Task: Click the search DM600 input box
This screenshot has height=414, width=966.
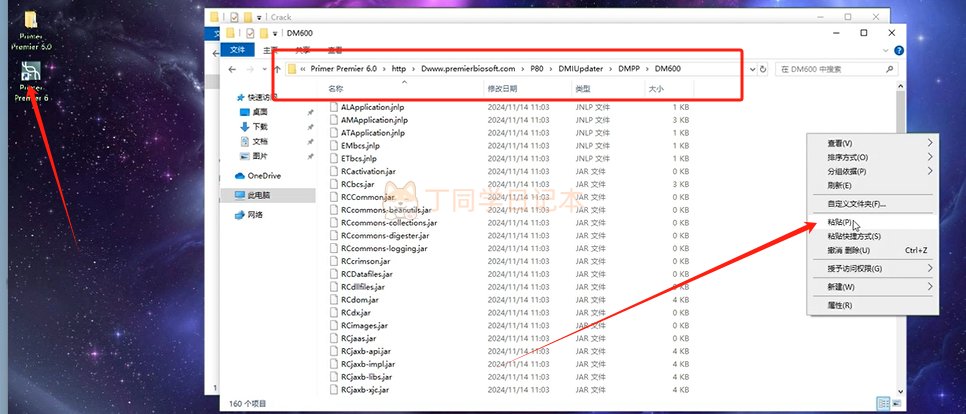Action: click(838, 69)
